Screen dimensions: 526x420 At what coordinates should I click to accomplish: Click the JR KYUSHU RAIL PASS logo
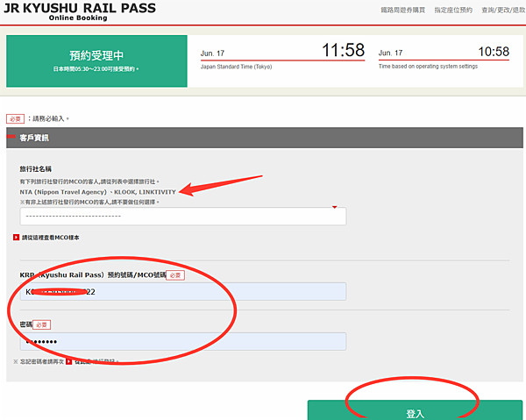pyautogui.click(x=80, y=11)
